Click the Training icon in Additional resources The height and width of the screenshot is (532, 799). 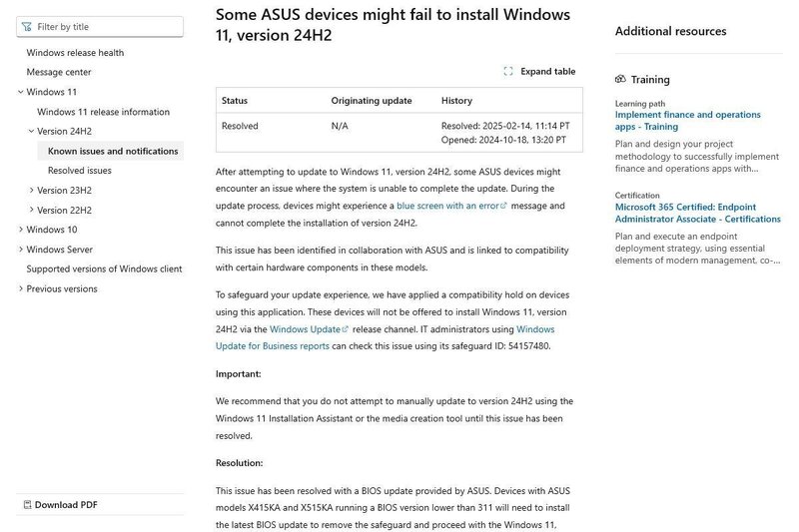(620, 79)
